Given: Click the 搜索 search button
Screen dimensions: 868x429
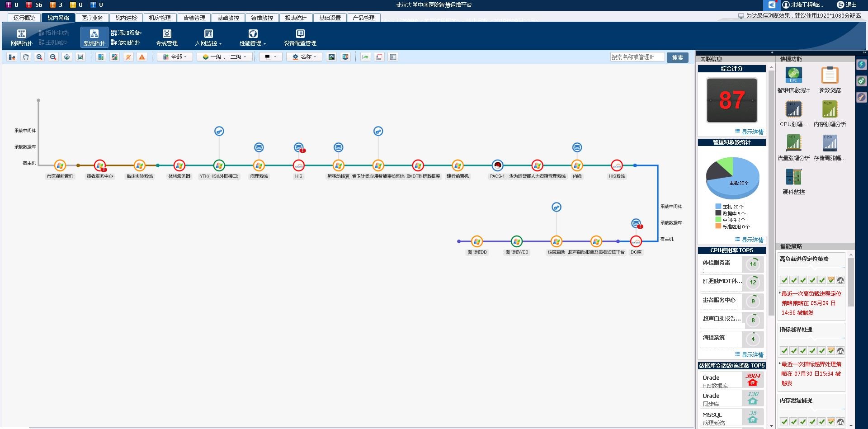Looking at the screenshot, I should (677, 57).
